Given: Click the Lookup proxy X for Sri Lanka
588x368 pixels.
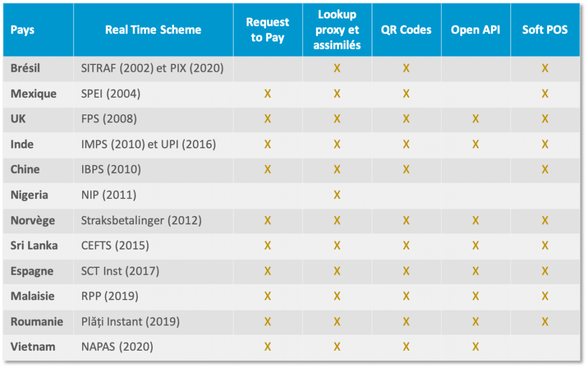Looking at the screenshot, I should tap(336, 246).
